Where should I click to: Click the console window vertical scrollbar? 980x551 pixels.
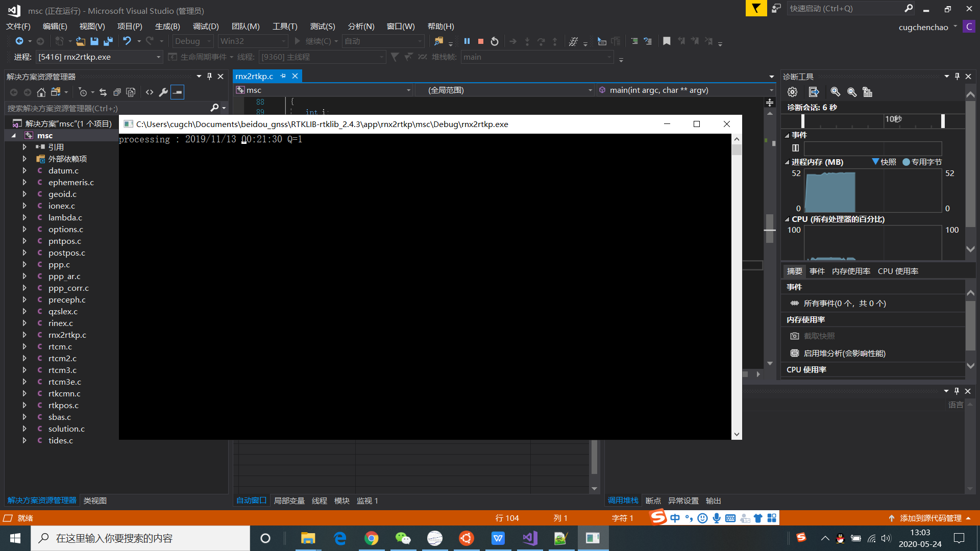pyautogui.click(x=737, y=287)
